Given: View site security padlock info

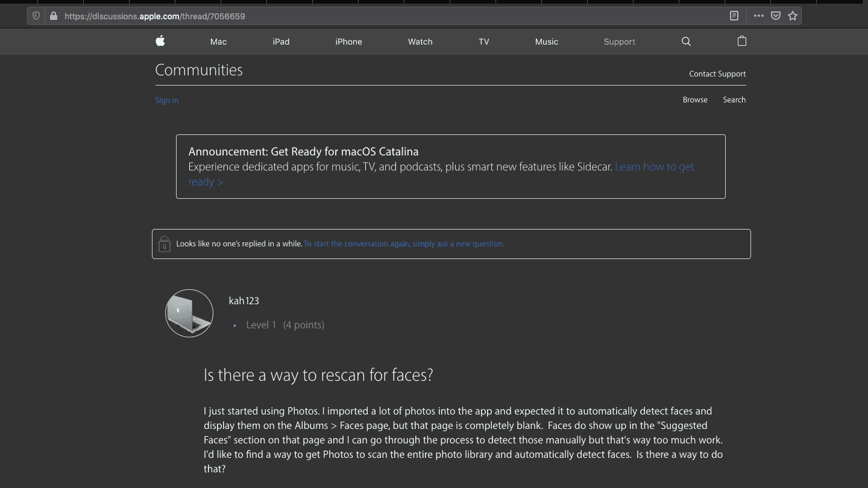Looking at the screenshot, I should (x=53, y=16).
